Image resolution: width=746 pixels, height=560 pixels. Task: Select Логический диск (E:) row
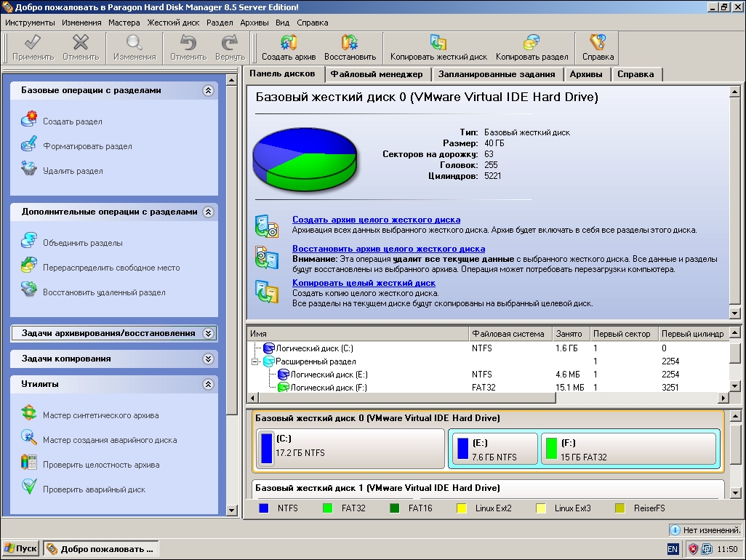[488, 375]
